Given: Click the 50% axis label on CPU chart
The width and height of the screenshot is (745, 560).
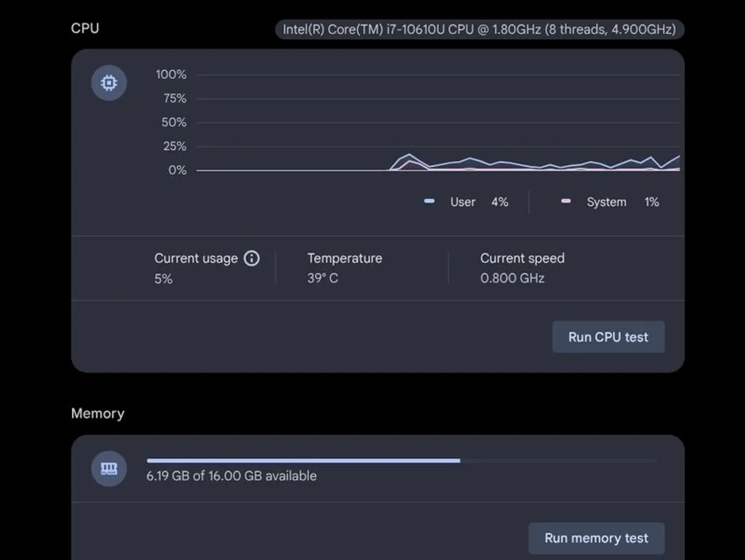Looking at the screenshot, I should click(174, 122).
